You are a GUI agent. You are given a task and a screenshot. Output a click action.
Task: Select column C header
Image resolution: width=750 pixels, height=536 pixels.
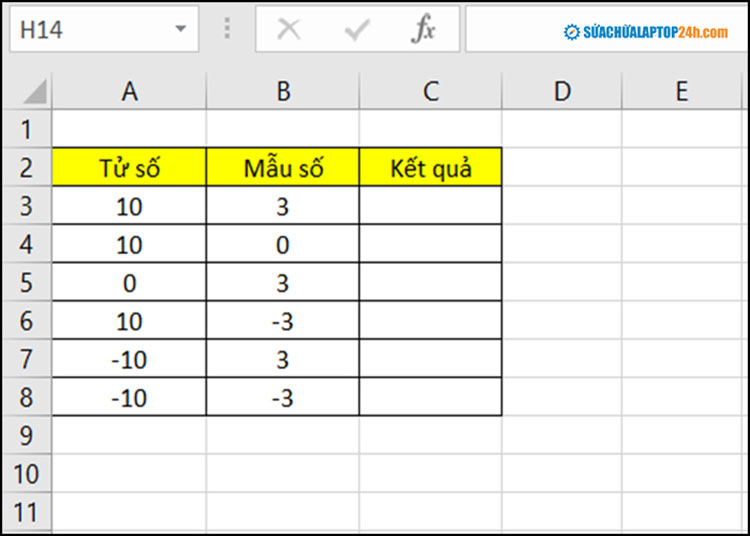click(x=430, y=92)
